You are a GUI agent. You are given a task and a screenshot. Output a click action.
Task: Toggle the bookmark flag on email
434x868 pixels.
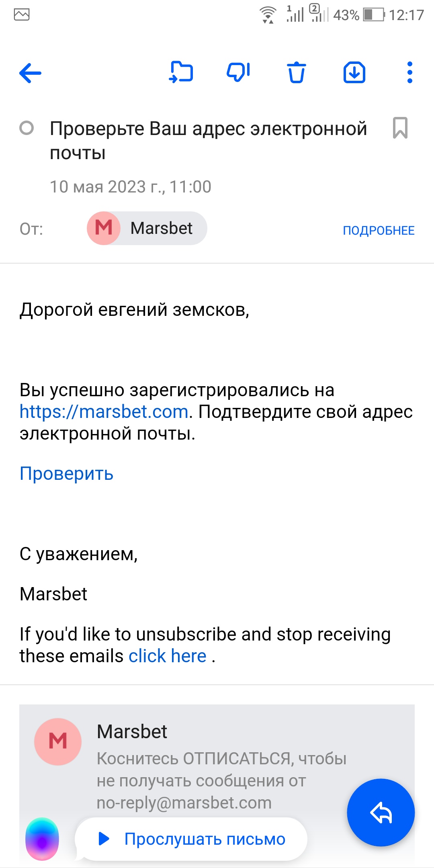pos(400,128)
